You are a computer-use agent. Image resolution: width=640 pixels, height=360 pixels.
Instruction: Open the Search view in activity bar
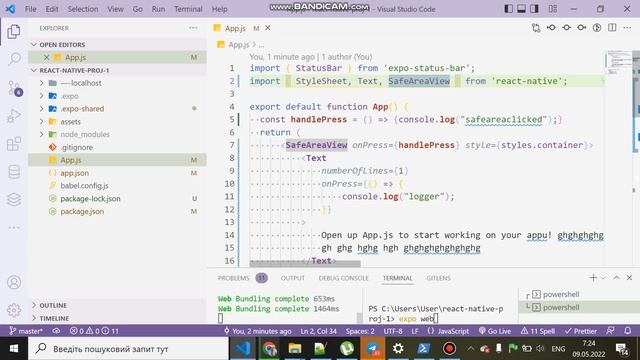(x=14, y=59)
